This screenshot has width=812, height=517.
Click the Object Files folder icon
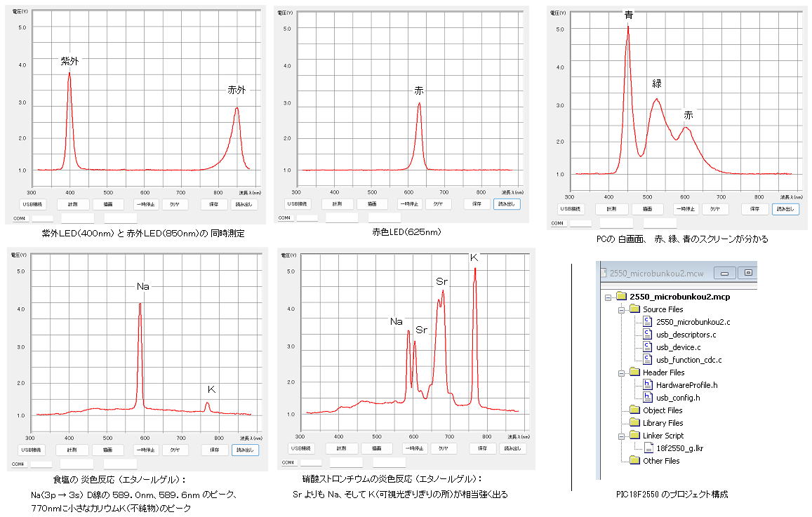pos(634,410)
